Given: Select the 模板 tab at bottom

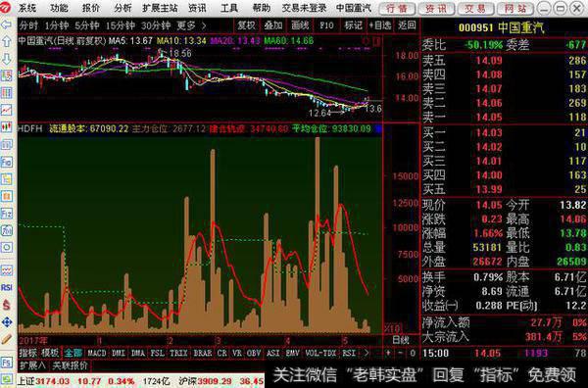Looking at the screenshot, I should coord(50,353).
